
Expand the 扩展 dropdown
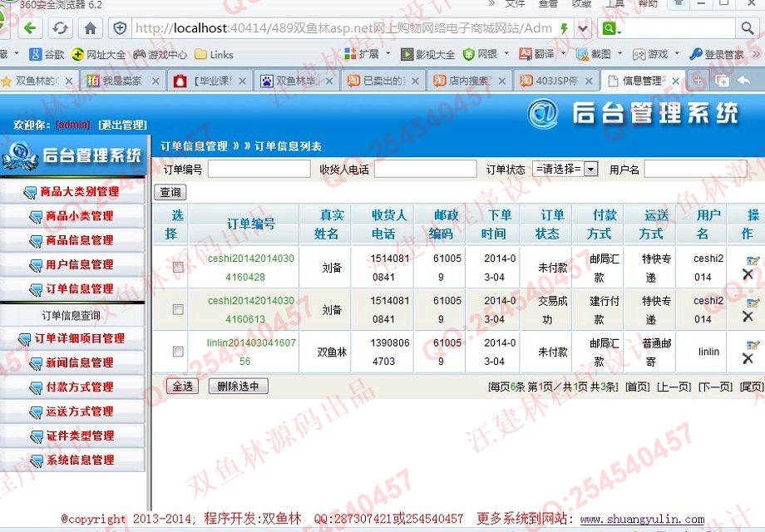(388, 53)
